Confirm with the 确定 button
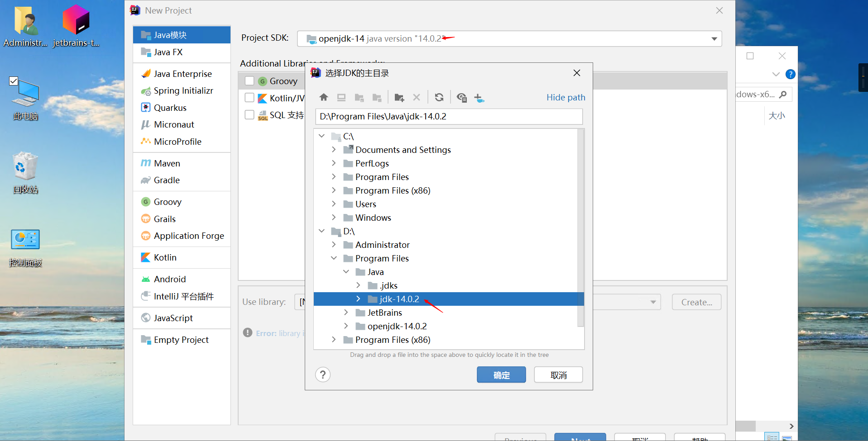The height and width of the screenshot is (441, 868). pyautogui.click(x=501, y=375)
